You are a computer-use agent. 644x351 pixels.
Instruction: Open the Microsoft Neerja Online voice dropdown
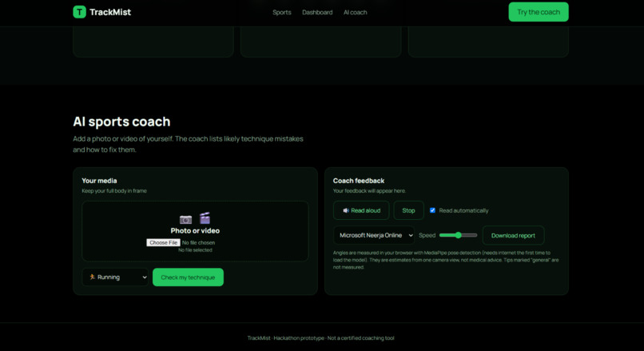[x=374, y=235]
